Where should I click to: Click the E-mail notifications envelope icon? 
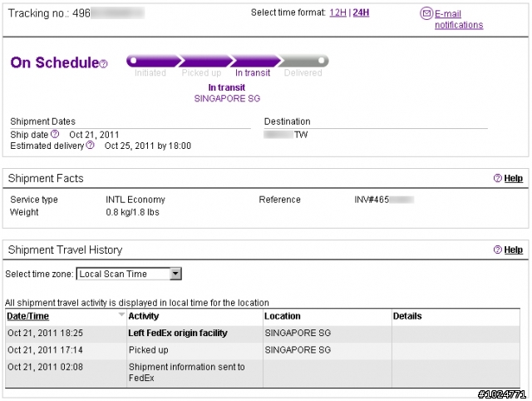click(426, 14)
